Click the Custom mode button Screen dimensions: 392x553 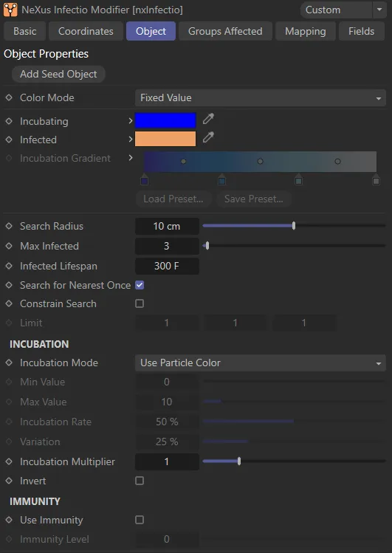coord(337,10)
